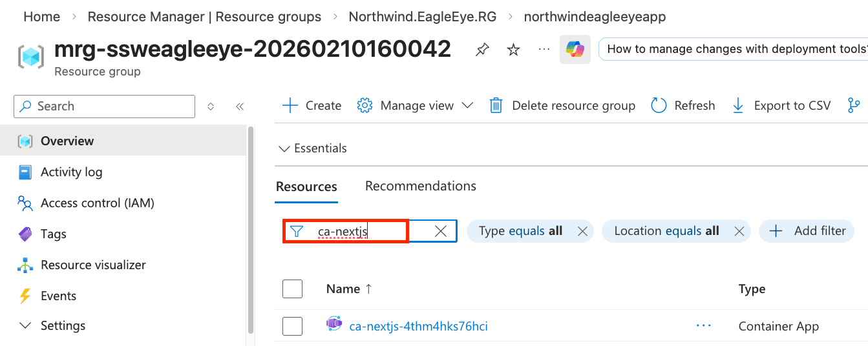Screen dimensions: 868x346
Task: Open Activity log in sidebar
Action: click(71, 172)
